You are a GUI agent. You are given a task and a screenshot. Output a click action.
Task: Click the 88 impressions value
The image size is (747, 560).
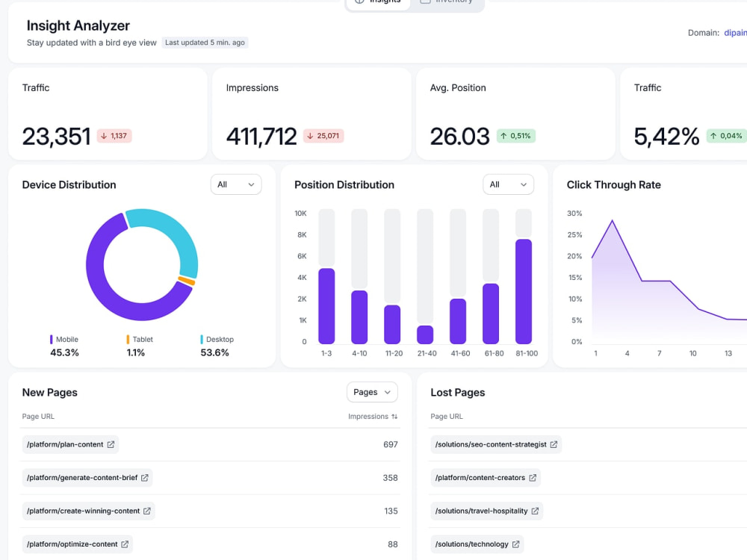(x=393, y=545)
